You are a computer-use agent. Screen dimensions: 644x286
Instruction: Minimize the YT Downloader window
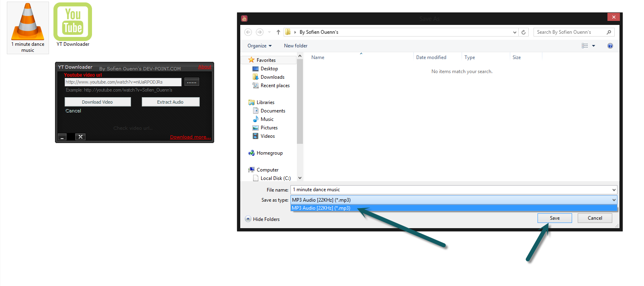coord(62,137)
